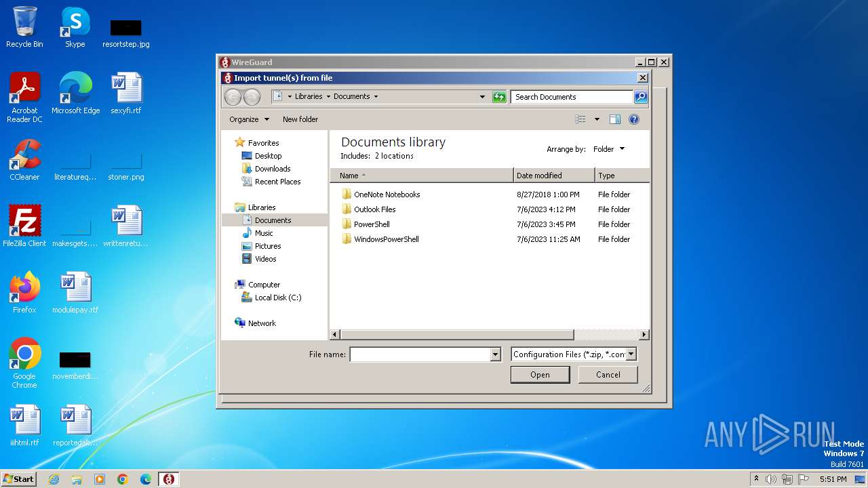Close the Import tunnel(s) dialog
This screenshot has width=868, height=488.
point(642,78)
